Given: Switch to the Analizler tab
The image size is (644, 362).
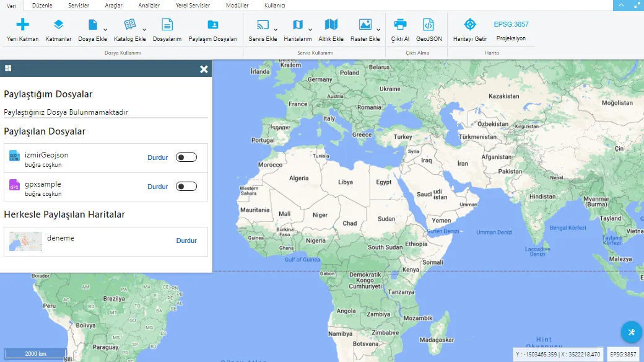Looking at the screenshot, I should point(149,6).
